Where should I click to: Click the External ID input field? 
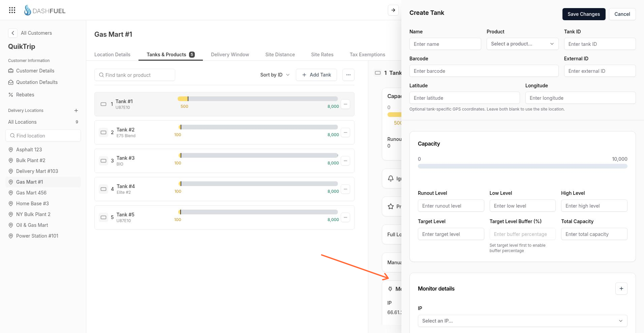point(600,71)
